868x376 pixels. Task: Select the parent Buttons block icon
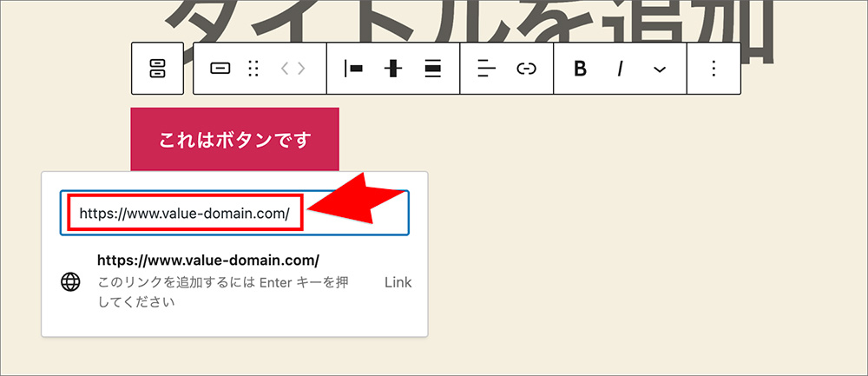pyautogui.click(x=157, y=69)
